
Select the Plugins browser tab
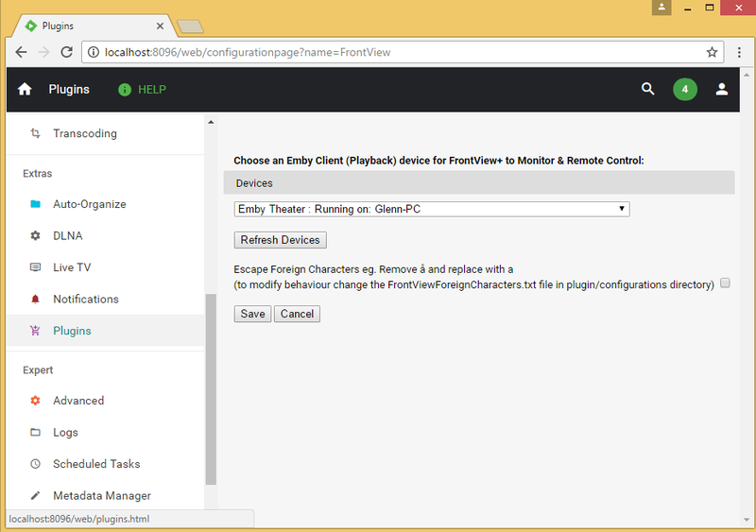pyautogui.click(x=94, y=26)
